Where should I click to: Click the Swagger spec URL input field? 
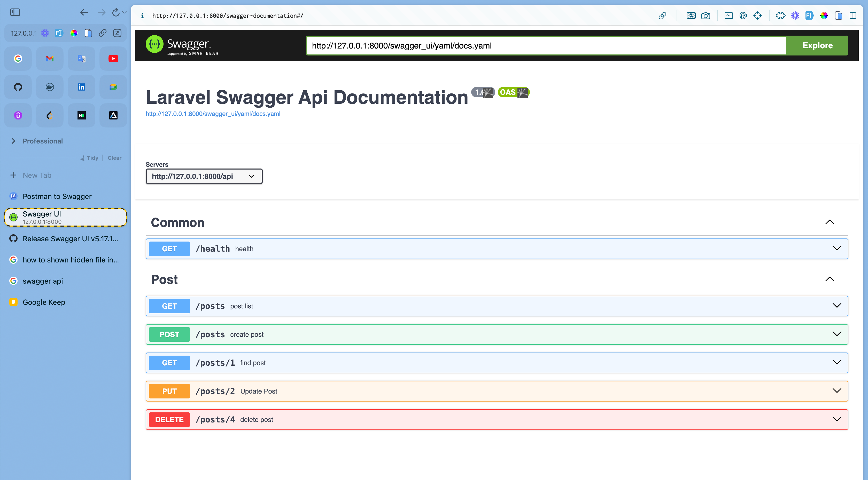[546, 45]
